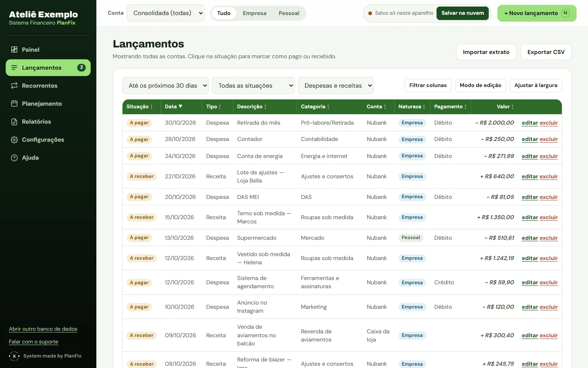
Task: Click the PlanFix logo icon in footer
Action: [14, 356]
